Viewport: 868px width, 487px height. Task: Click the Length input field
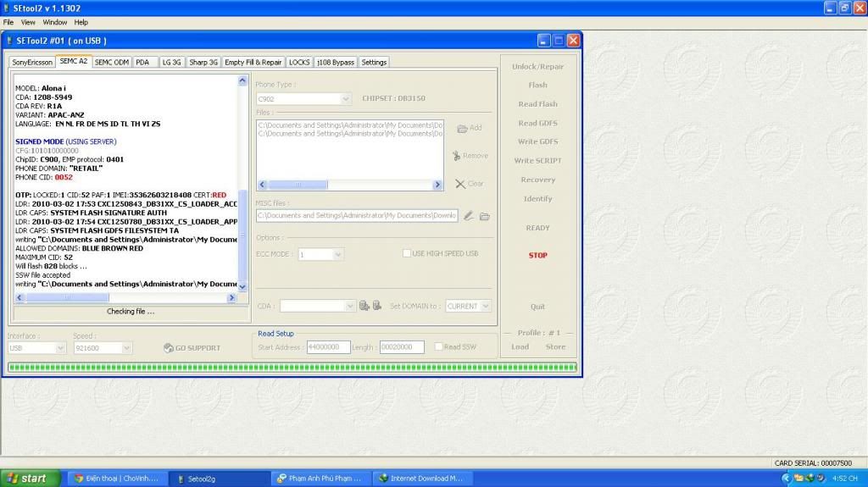pyautogui.click(x=402, y=347)
